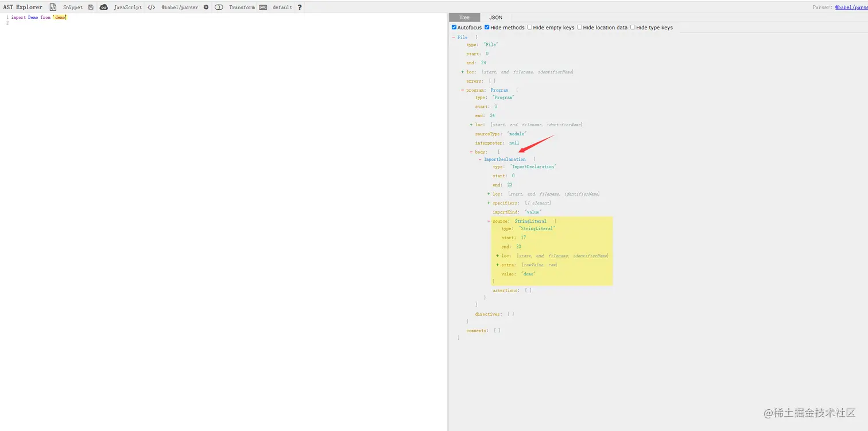Enable the Hide location data checkbox
This screenshot has width=868, height=431.
[580, 28]
